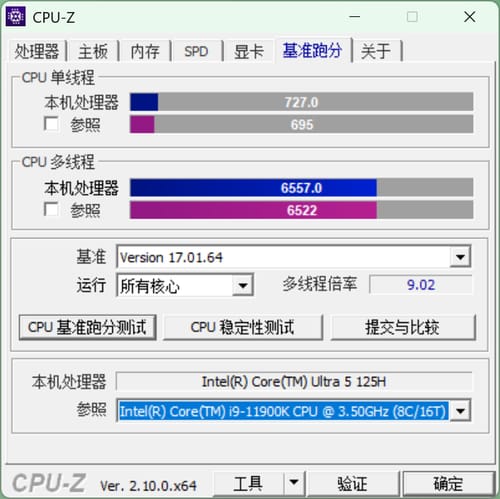Click the multi-thread 6557.0 score bar

pyautogui.click(x=301, y=188)
